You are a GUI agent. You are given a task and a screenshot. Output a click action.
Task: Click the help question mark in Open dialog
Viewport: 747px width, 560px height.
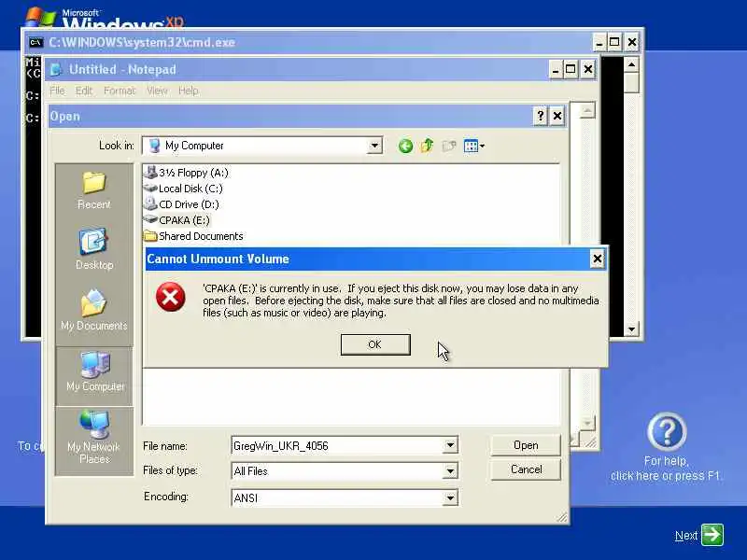(541, 116)
